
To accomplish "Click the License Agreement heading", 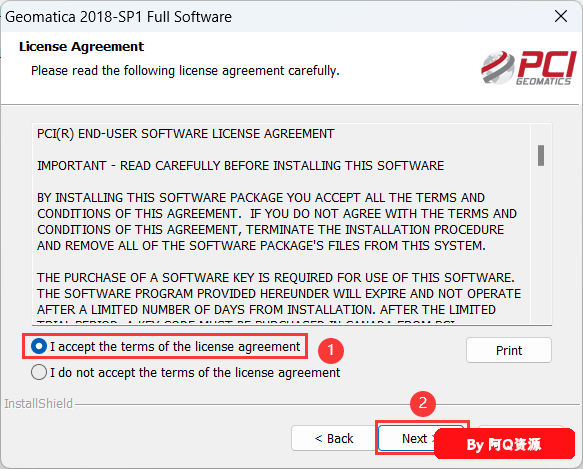I will pos(81,46).
